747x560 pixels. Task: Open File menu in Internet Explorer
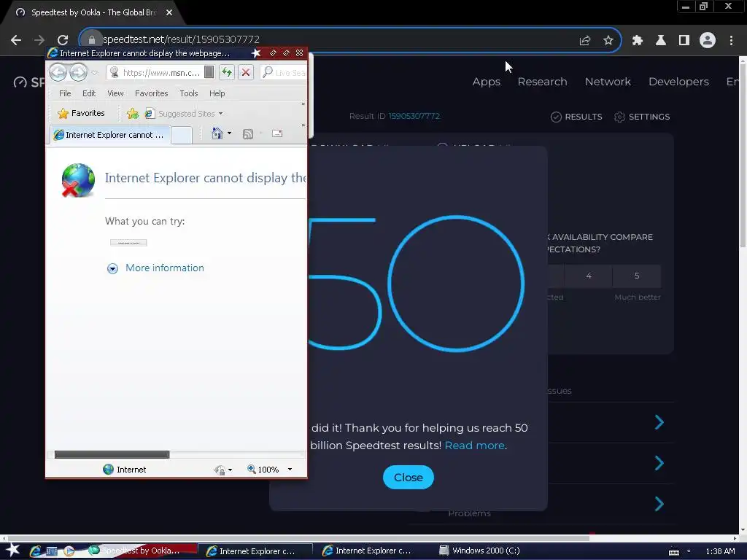tap(65, 93)
